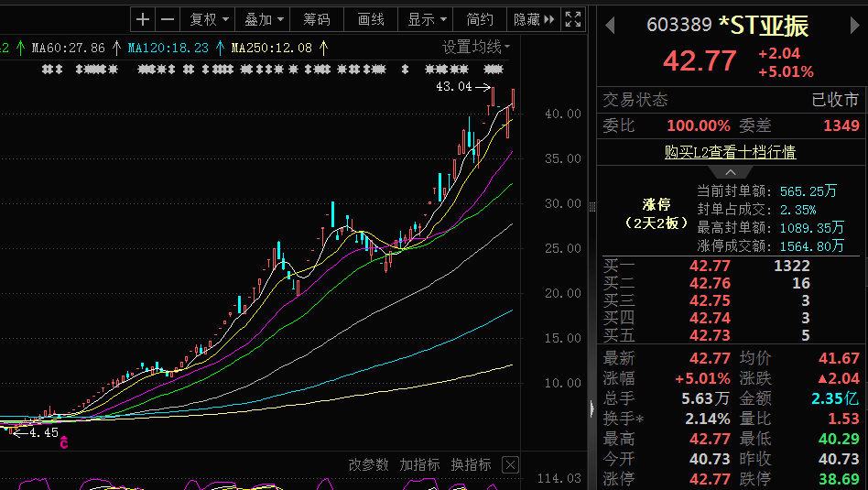Open 购买L2查看十档行情 link
Viewport: 868px width, 490px height.
point(730,152)
